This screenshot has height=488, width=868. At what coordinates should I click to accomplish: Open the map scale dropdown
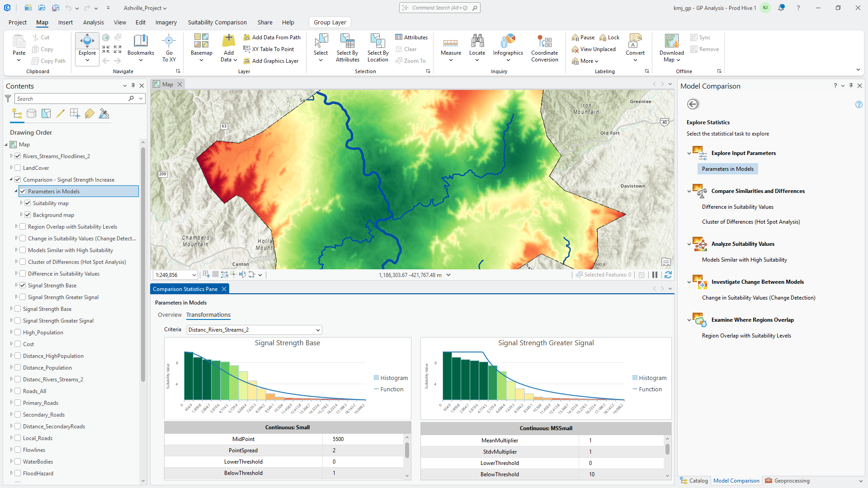pyautogui.click(x=194, y=275)
